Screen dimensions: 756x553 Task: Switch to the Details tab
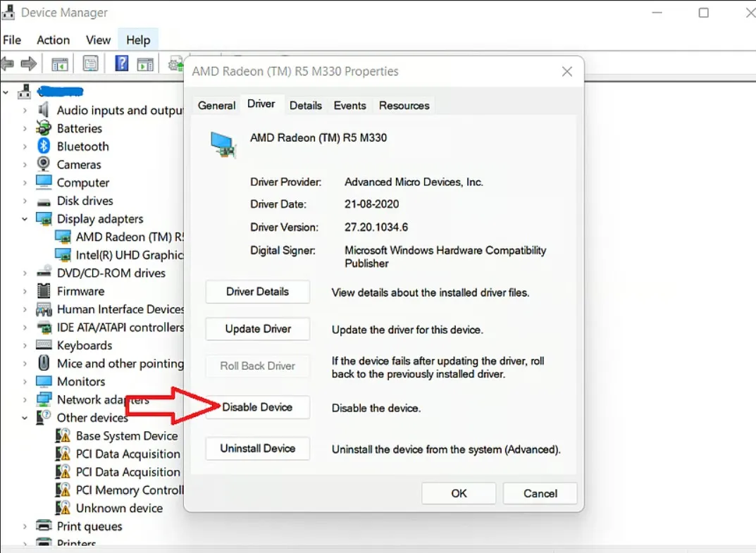point(306,105)
